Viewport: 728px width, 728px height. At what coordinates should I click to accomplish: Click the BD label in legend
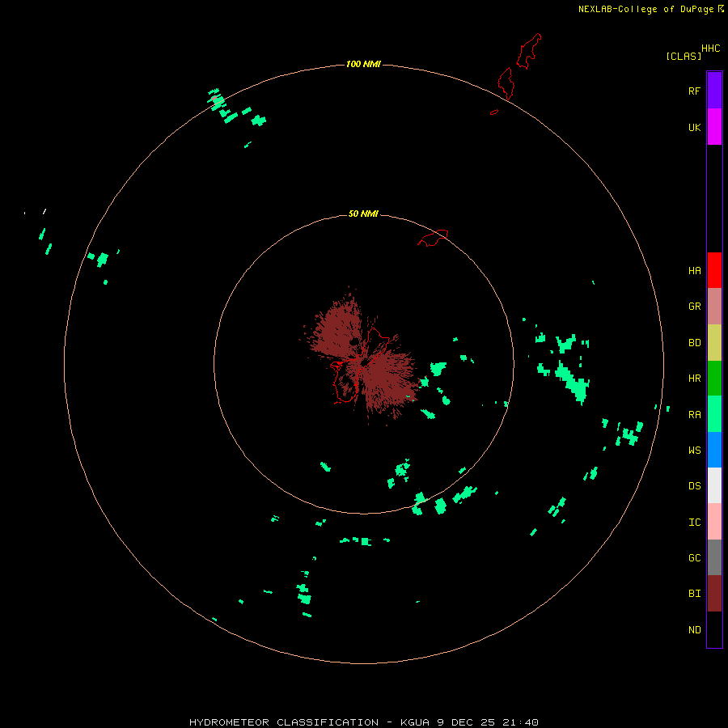(x=694, y=343)
